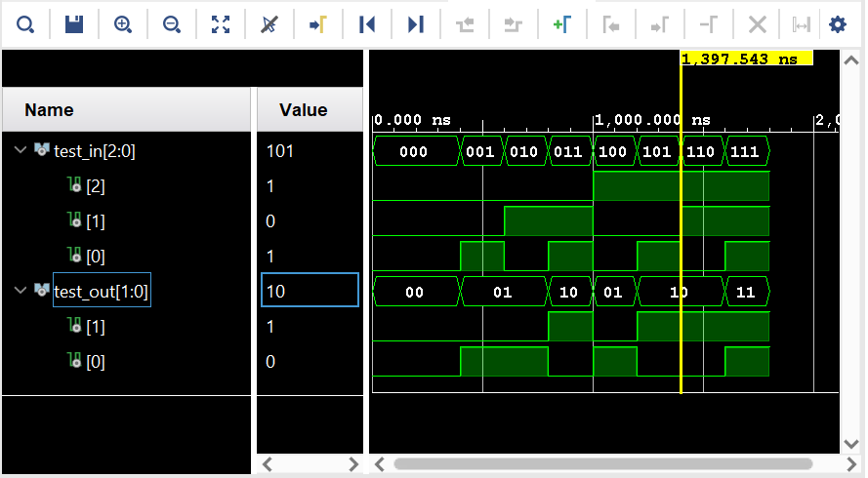The height and width of the screenshot is (478, 868).
Task: Click the 000 segment of test_in
Action: pos(416,151)
